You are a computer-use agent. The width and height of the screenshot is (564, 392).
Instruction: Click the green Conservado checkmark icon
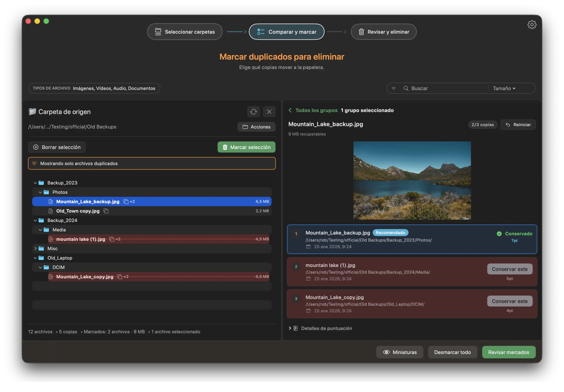pos(499,234)
